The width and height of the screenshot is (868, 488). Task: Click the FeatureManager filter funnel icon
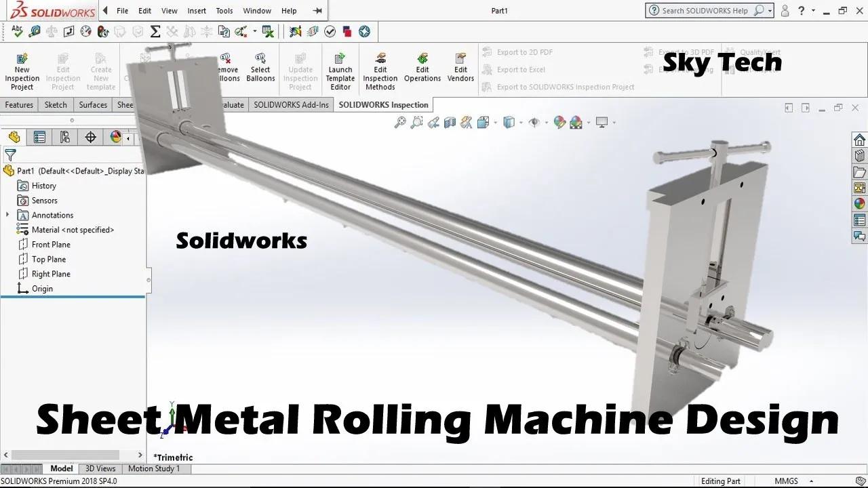[x=10, y=155]
